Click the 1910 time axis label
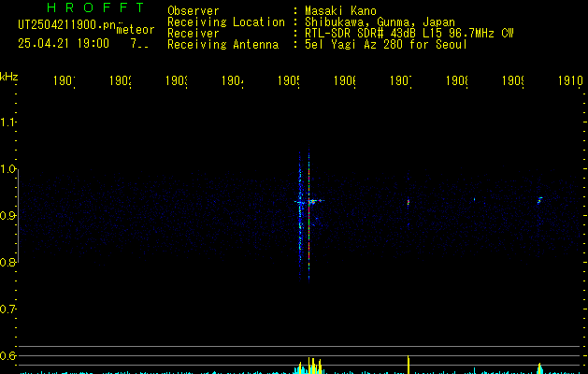588x374 pixels. pyautogui.click(x=570, y=80)
